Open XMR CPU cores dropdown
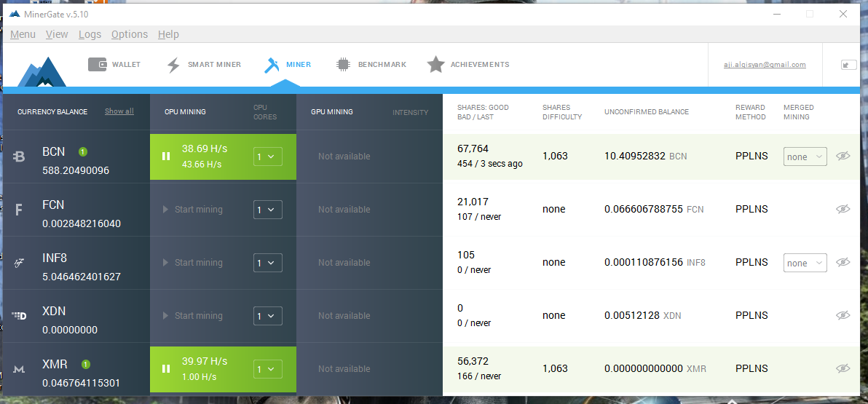This screenshot has width=868, height=404. (268, 369)
